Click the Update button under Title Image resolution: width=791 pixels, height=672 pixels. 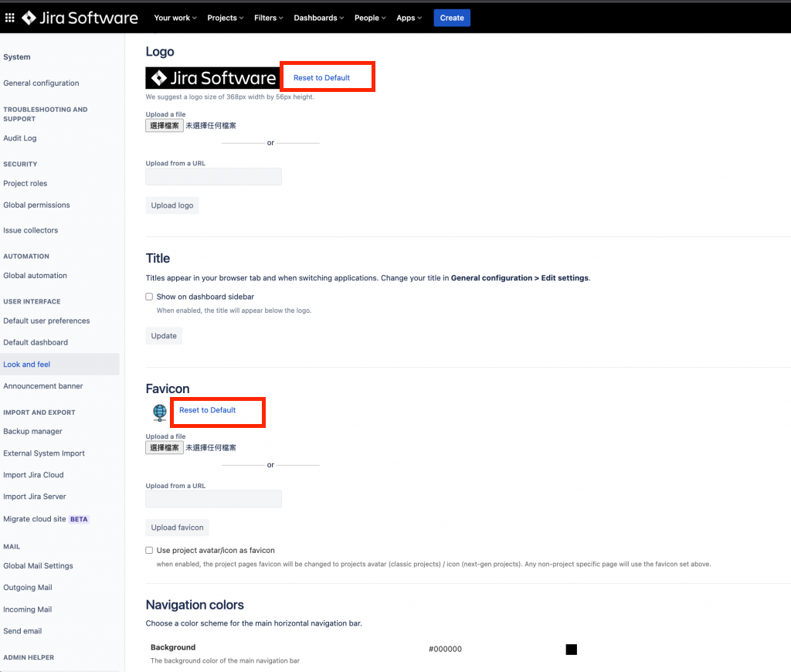(x=164, y=336)
